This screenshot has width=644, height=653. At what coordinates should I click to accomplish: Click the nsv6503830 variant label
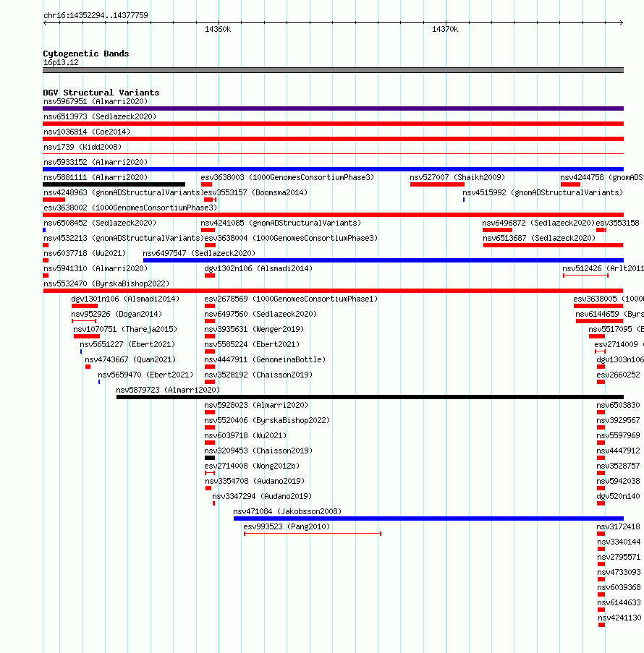point(618,406)
